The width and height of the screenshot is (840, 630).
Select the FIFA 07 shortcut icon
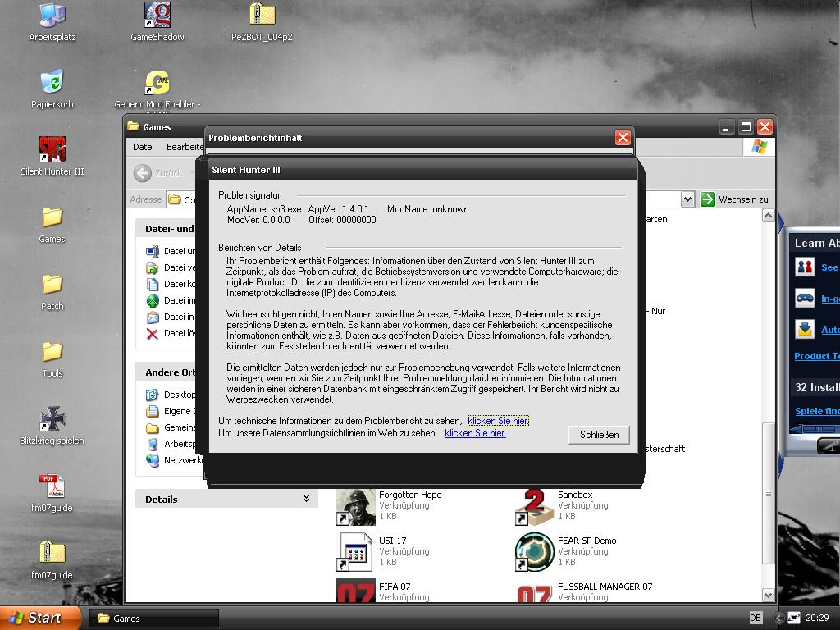click(x=356, y=591)
